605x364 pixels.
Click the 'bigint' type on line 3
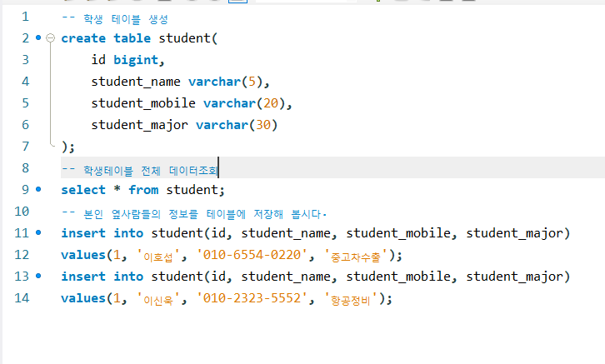136,60
